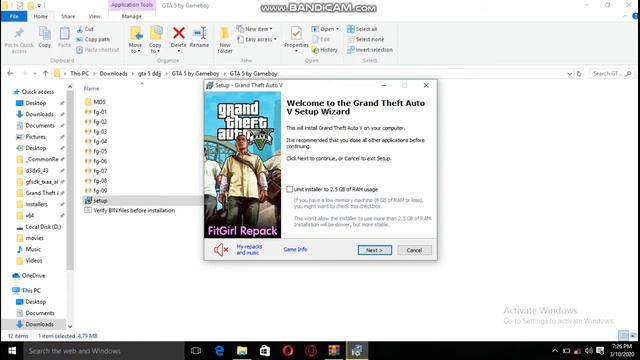The image size is (640, 360).
Task: Open Local Disk (D:) in navigation pane
Action: pos(43,227)
